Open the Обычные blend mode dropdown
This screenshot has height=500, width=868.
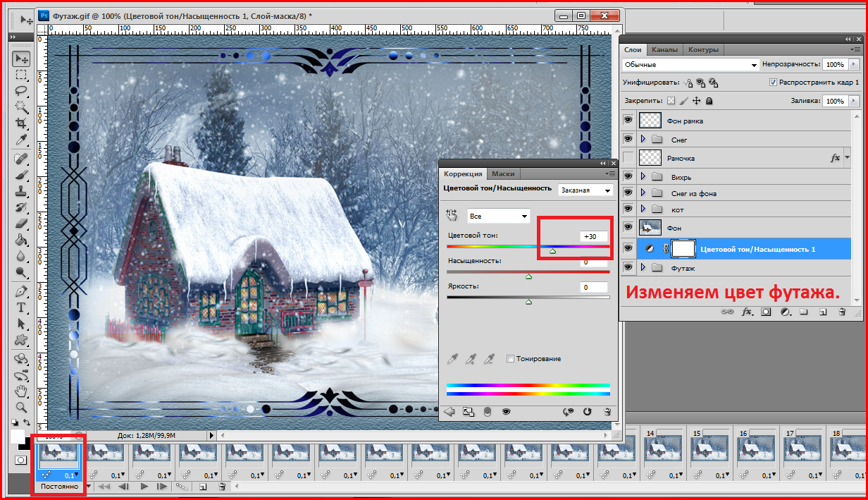[x=690, y=64]
